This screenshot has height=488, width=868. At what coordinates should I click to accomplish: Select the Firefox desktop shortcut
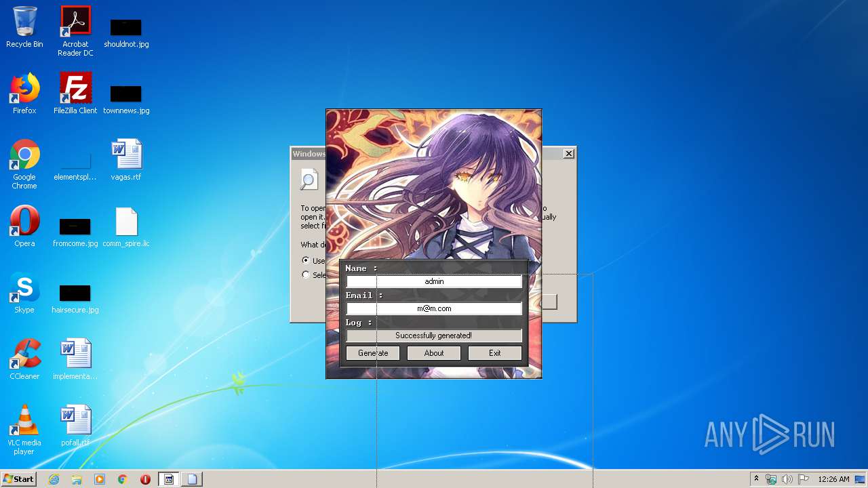pos(24,94)
